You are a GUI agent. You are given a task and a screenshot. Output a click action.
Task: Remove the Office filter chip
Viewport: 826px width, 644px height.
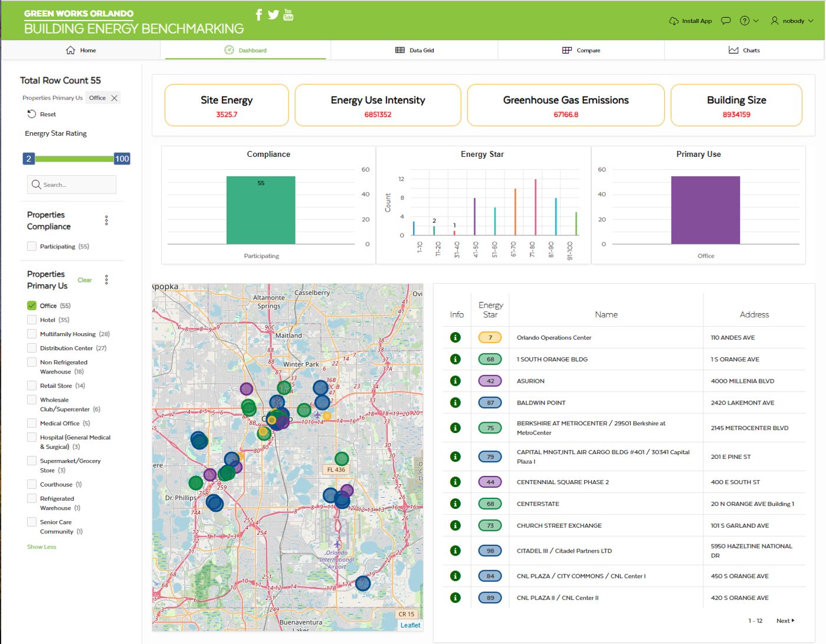coord(114,98)
